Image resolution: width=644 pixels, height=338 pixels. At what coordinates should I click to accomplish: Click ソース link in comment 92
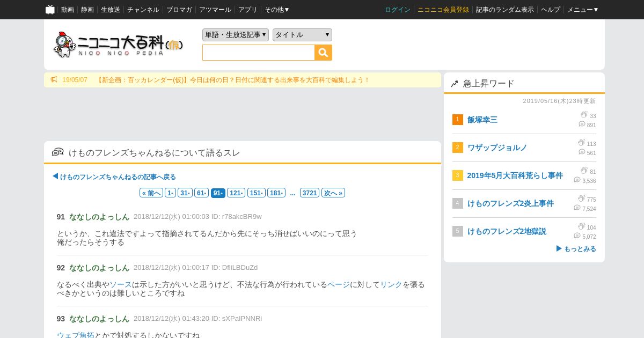click(121, 284)
